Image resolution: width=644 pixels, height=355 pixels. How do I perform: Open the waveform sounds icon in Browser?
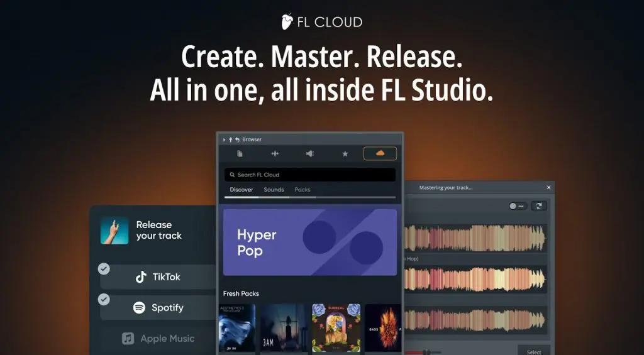coord(275,153)
